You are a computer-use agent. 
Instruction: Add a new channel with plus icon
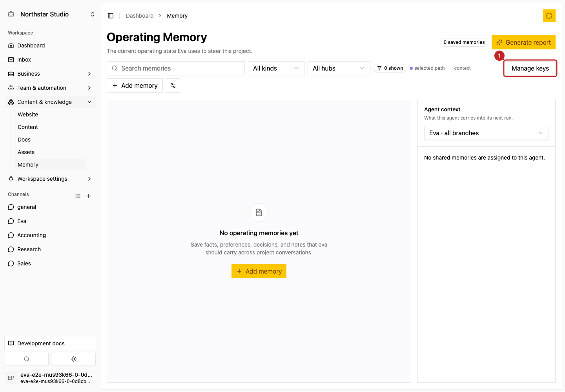[x=89, y=196]
